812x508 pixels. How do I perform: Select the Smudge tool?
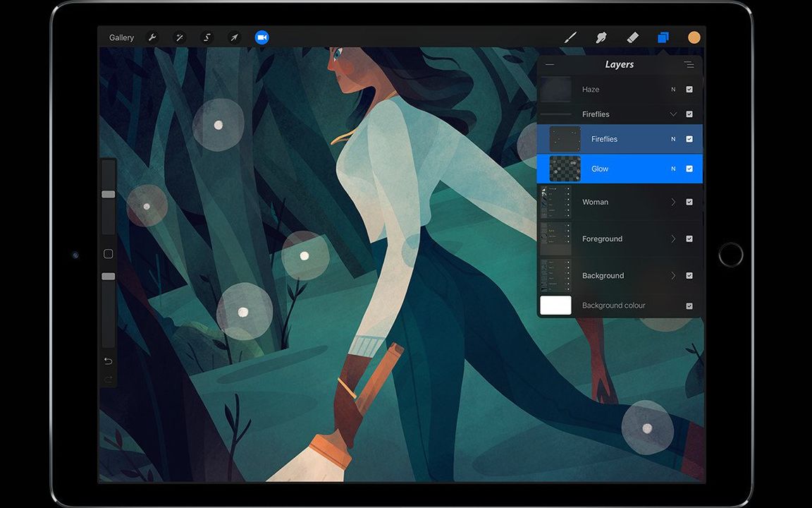[601, 37]
